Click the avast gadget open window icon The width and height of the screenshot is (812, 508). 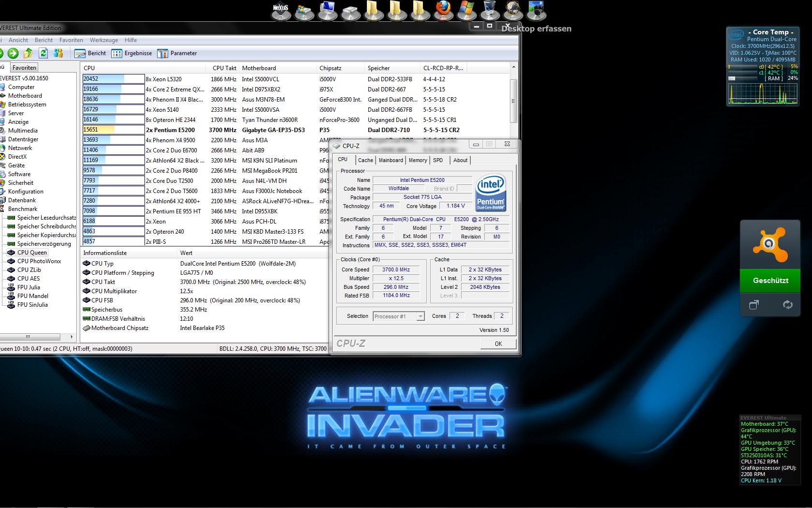point(754,304)
